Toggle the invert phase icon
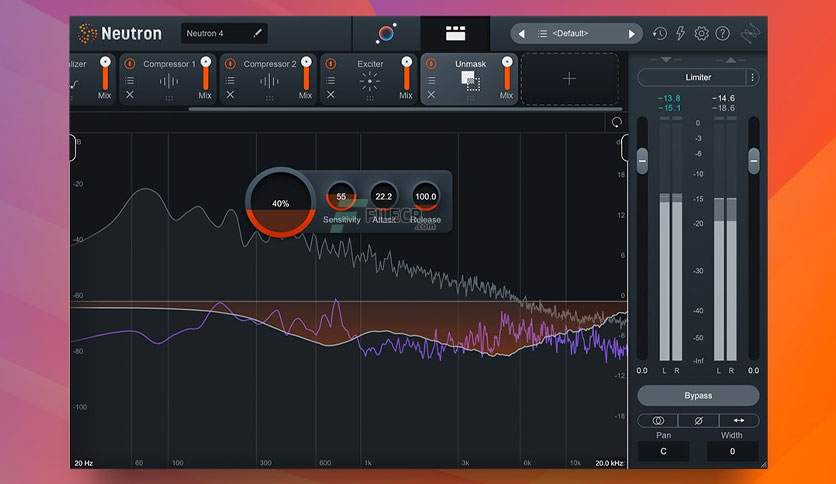The image size is (836, 484). coord(698,421)
